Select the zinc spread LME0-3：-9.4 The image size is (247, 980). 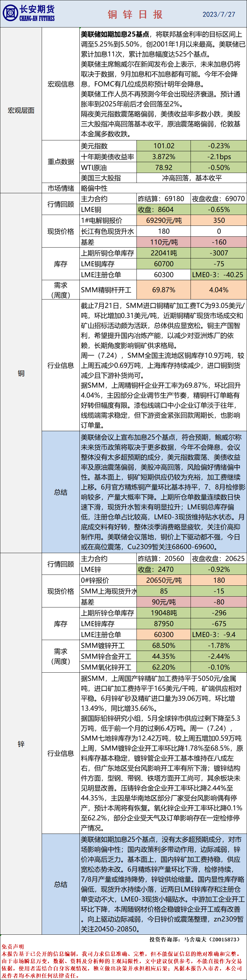click(x=219, y=635)
